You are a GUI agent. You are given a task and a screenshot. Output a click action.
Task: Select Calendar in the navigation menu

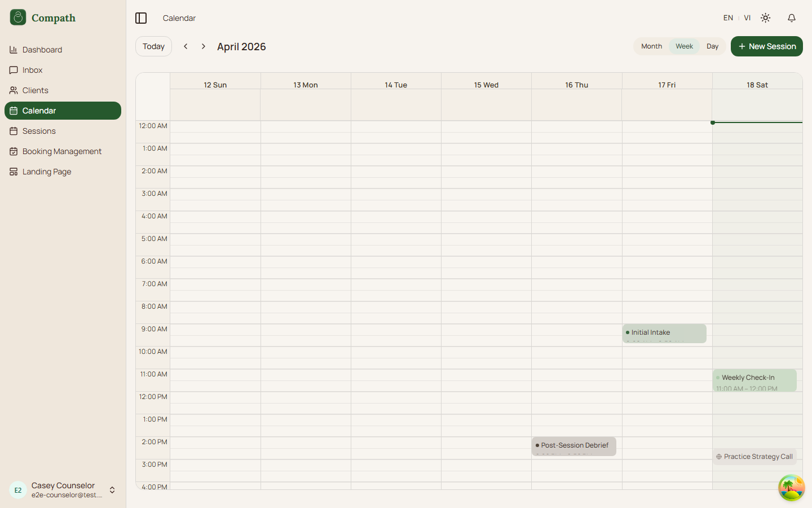[x=38, y=111]
